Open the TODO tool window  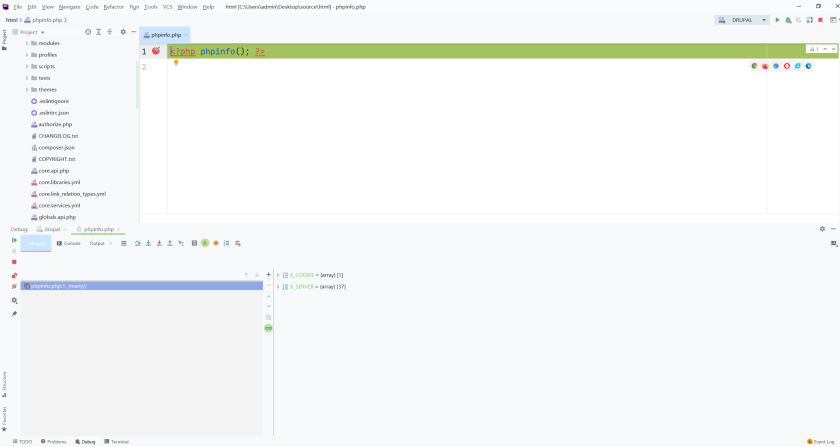[22, 442]
